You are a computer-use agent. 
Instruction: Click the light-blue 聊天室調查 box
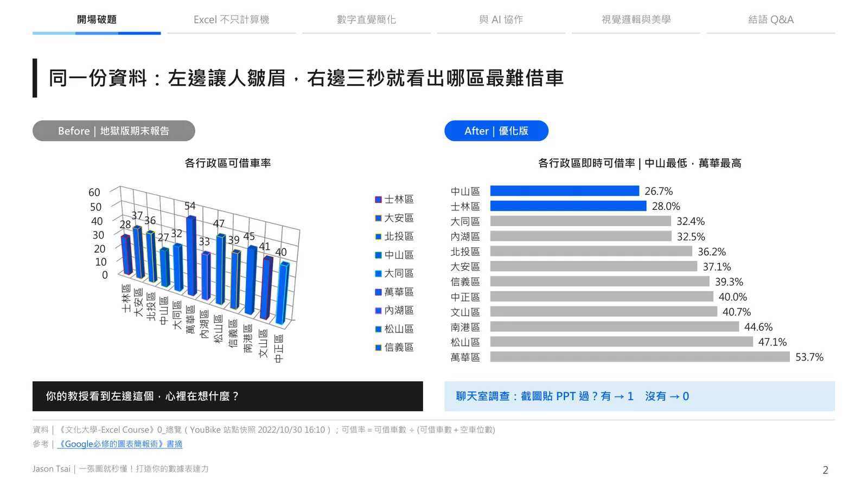pos(640,396)
